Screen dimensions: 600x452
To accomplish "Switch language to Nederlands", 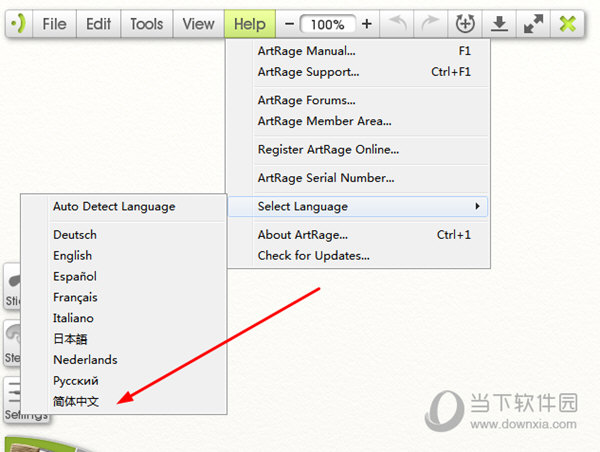I will (x=124, y=360).
